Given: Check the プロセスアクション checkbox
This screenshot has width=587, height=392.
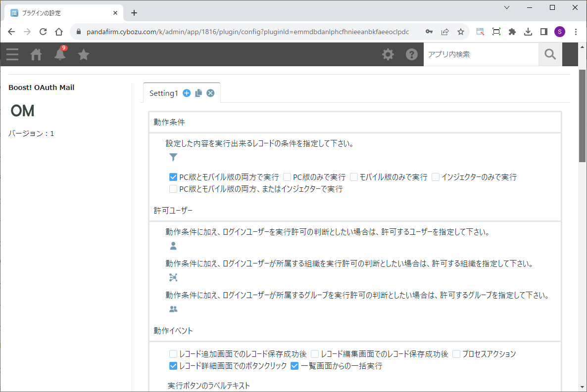Looking at the screenshot, I should click(x=456, y=354).
